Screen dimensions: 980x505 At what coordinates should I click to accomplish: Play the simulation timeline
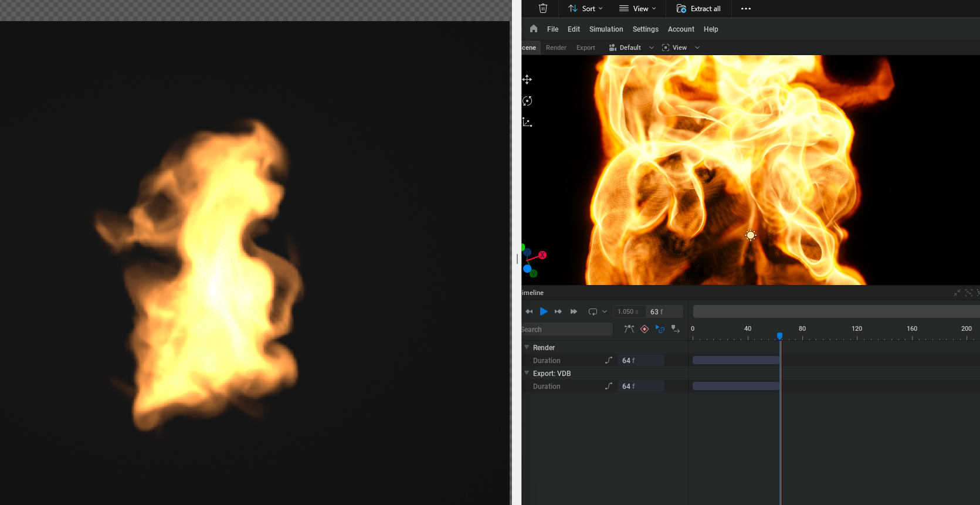point(544,311)
